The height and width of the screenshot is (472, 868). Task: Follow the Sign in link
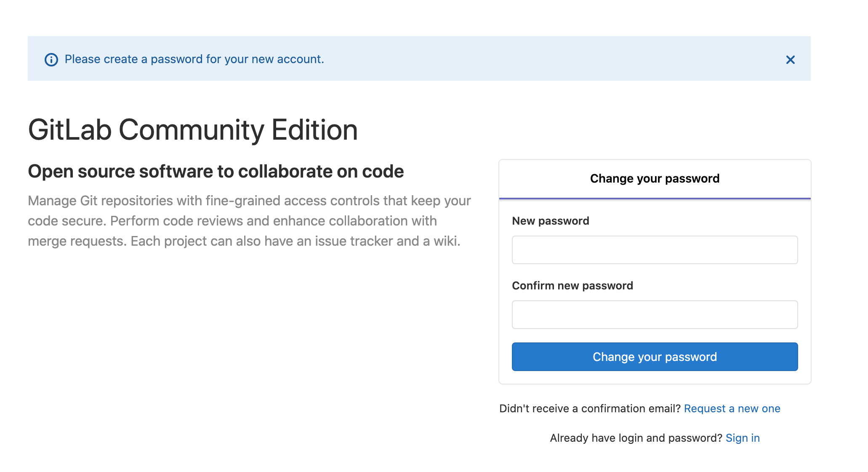[x=743, y=438]
